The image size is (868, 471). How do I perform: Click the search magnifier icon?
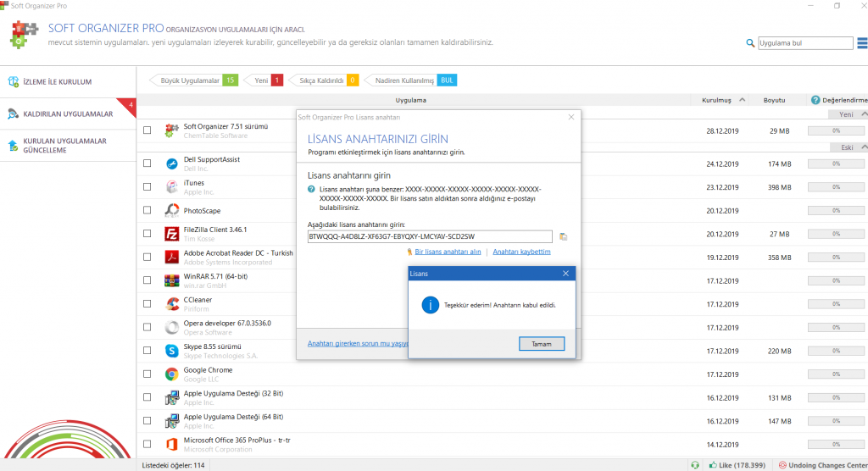pos(750,42)
